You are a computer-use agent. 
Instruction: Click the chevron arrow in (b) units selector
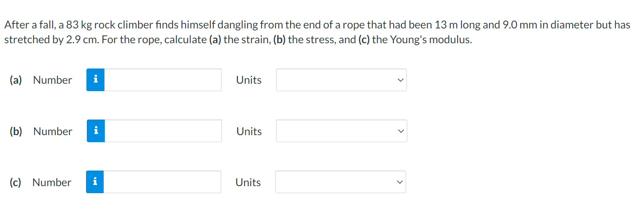(401, 131)
